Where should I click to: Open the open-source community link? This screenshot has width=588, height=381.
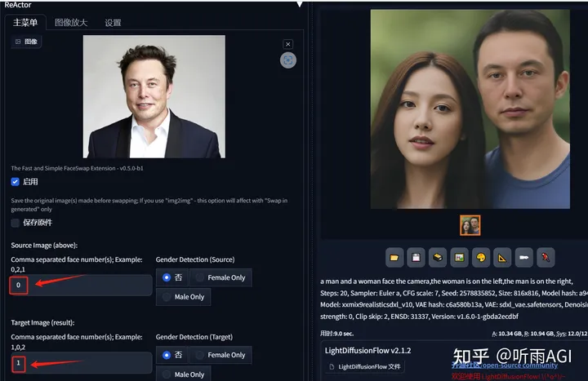(x=505, y=365)
